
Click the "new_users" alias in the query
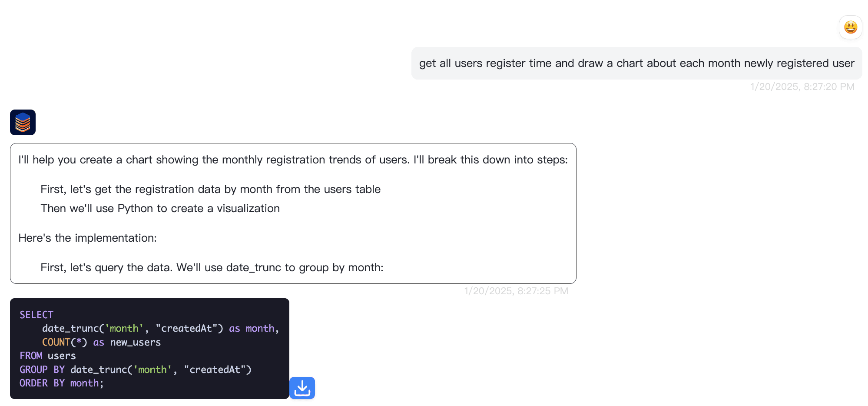(x=135, y=342)
